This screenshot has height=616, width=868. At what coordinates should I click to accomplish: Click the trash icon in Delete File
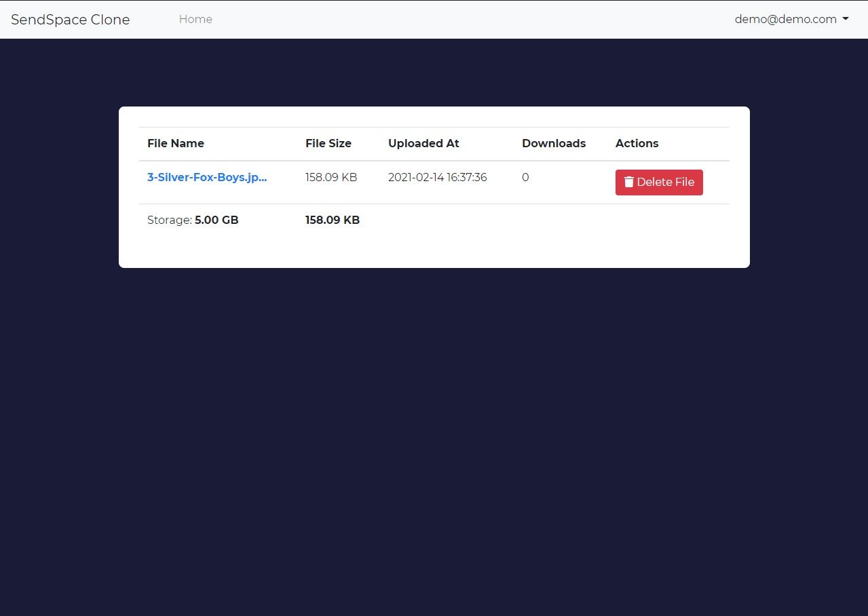click(629, 182)
